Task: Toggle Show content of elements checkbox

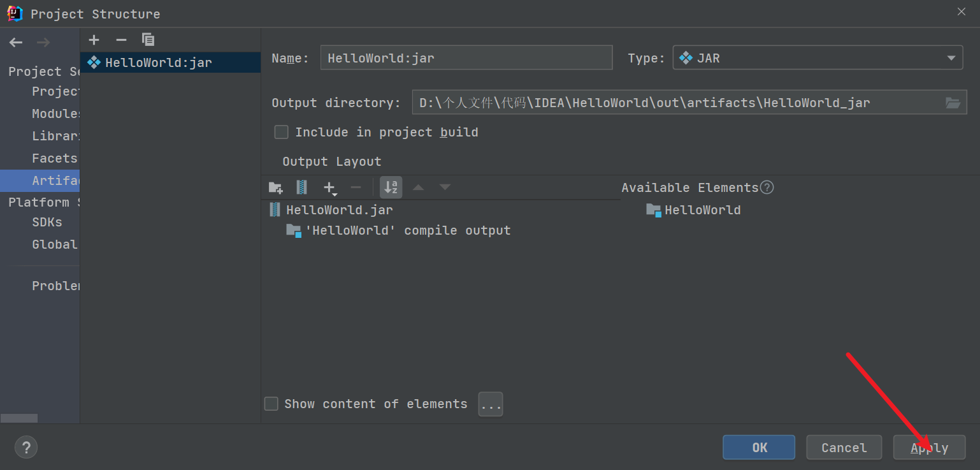Action: click(271, 404)
